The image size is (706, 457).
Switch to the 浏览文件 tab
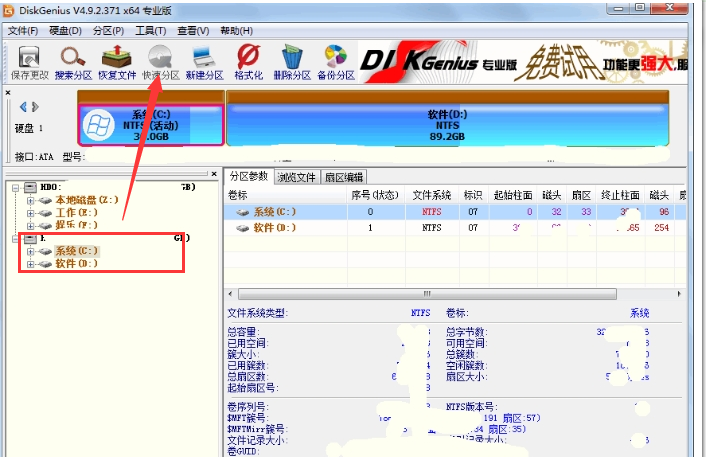297,177
